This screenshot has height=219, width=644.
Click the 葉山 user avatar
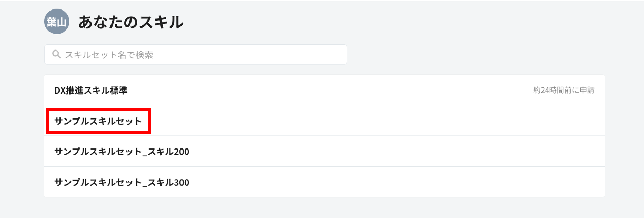point(57,22)
